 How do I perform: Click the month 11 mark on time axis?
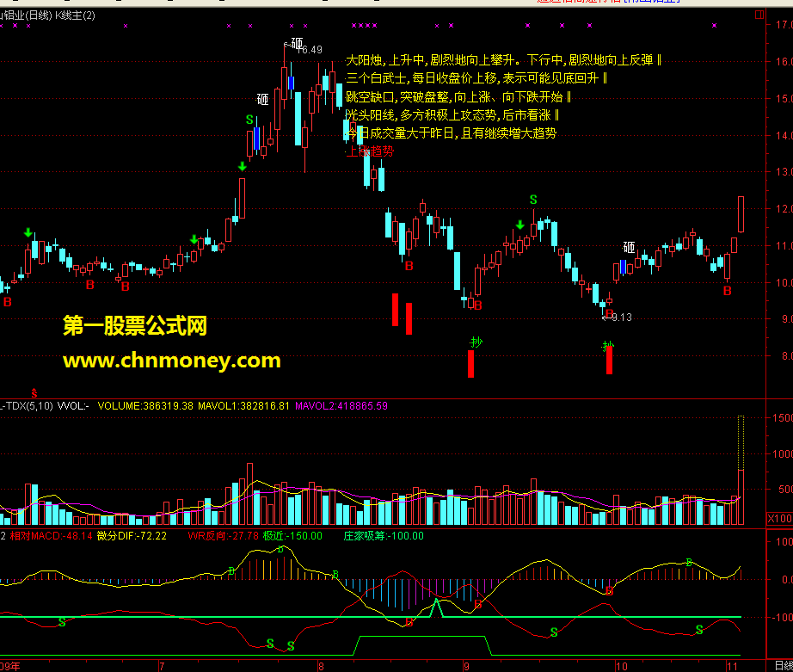(732, 666)
